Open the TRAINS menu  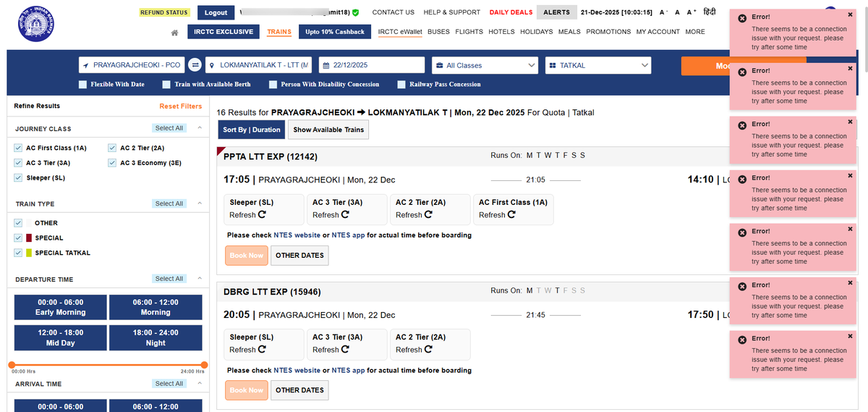(279, 32)
